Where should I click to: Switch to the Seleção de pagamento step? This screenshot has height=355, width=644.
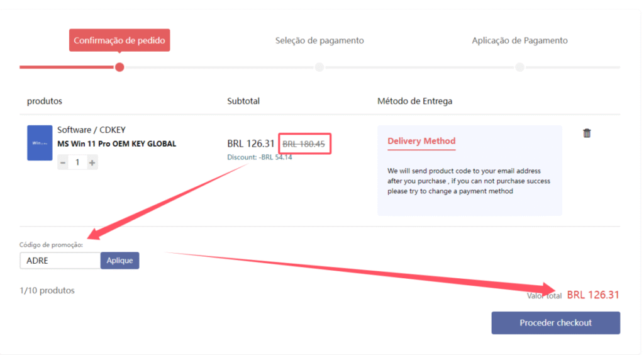click(x=319, y=41)
